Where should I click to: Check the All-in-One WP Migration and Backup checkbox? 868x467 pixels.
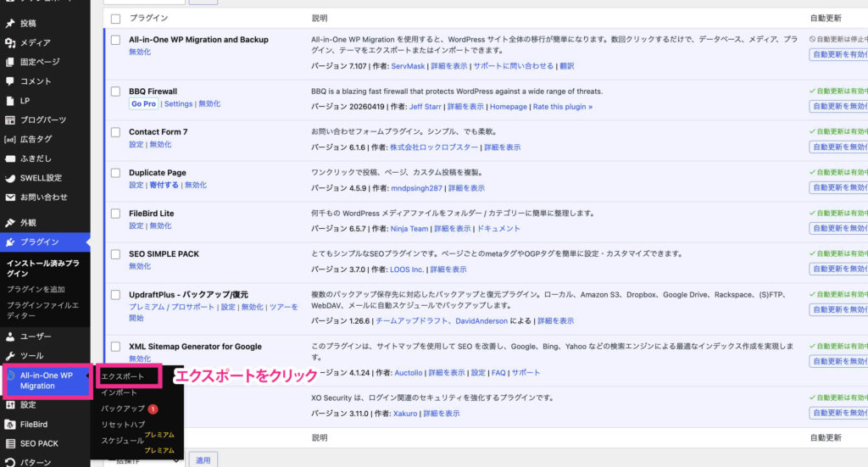click(x=115, y=40)
